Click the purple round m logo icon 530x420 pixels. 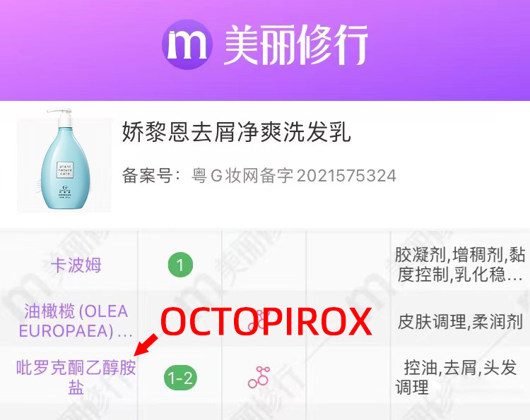187,44
